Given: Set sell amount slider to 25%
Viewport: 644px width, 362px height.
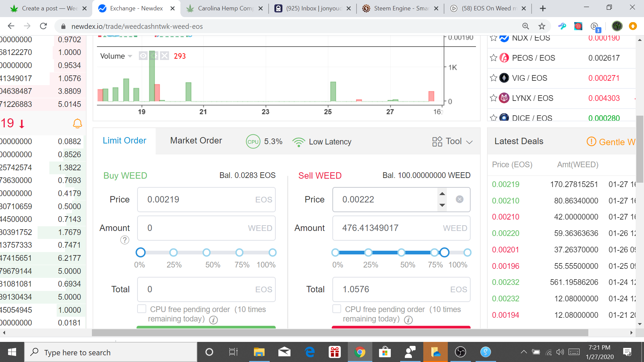Looking at the screenshot, I should coord(368,252).
